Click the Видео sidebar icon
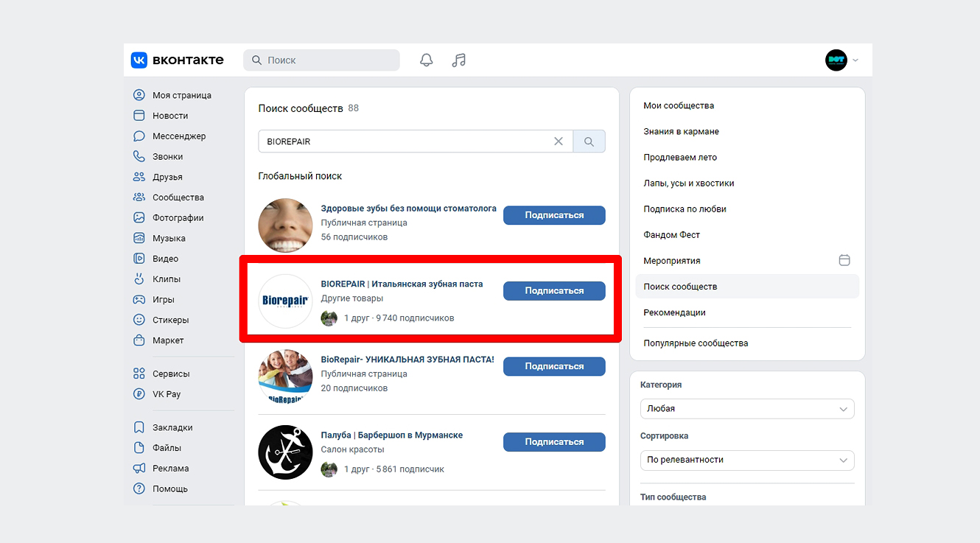Viewport: 980px width, 543px height. coord(139,259)
